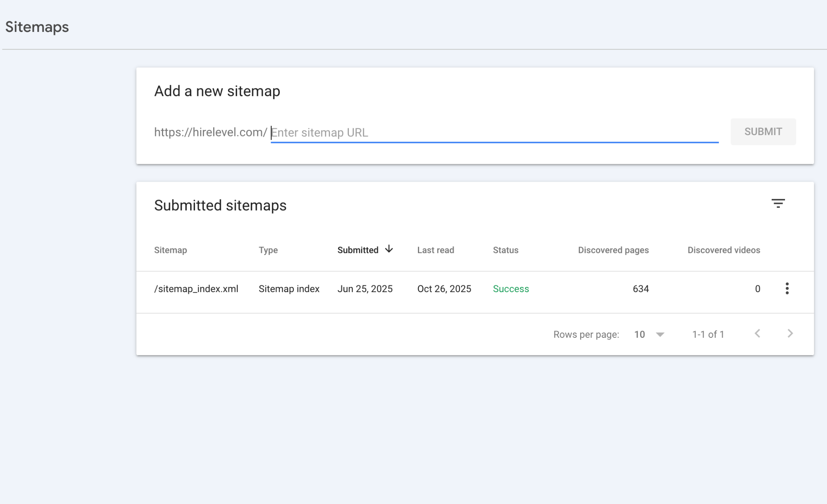Sort by the Discovered videos column header

click(x=724, y=250)
